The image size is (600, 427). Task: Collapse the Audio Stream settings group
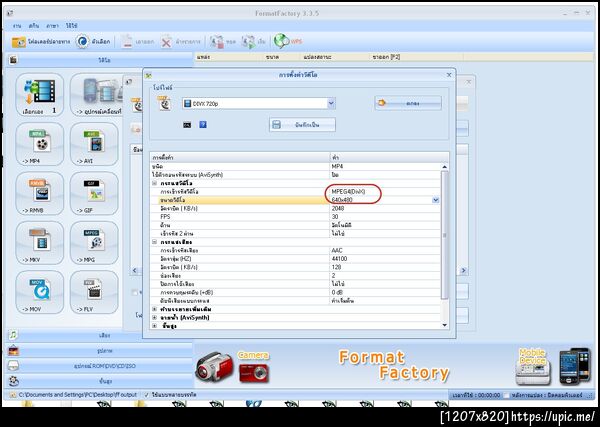click(x=155, y=242)
